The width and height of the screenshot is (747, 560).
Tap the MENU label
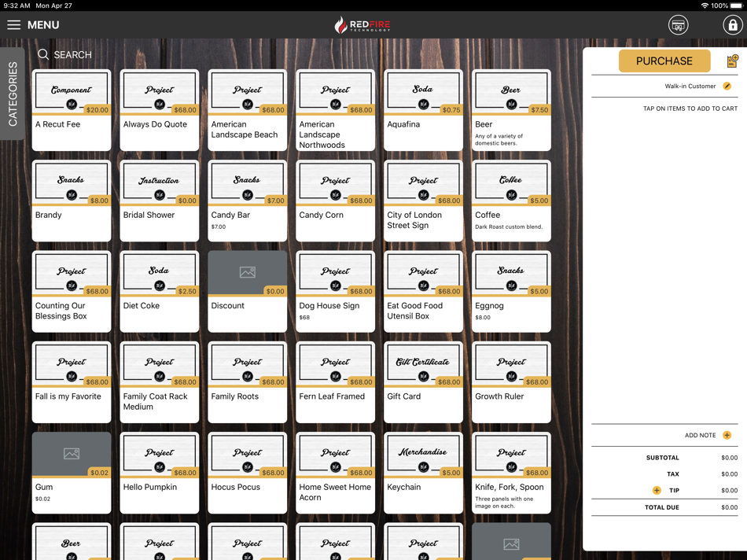(43, 25)
